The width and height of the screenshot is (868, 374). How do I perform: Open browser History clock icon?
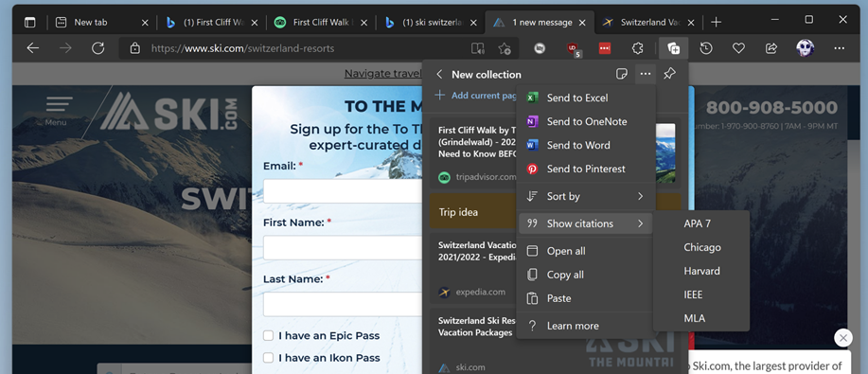(x=706, y=48)
